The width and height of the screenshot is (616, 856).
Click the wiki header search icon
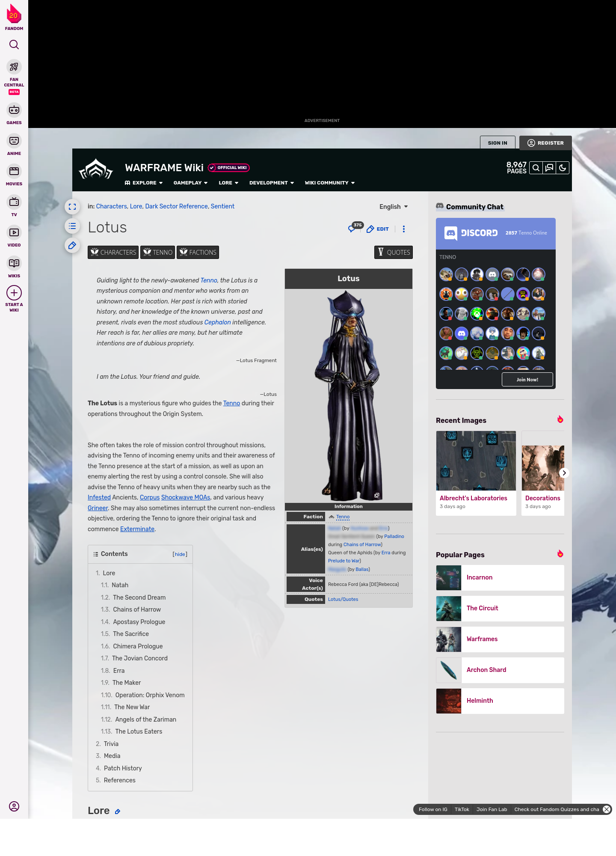click(x=536, y=168)
